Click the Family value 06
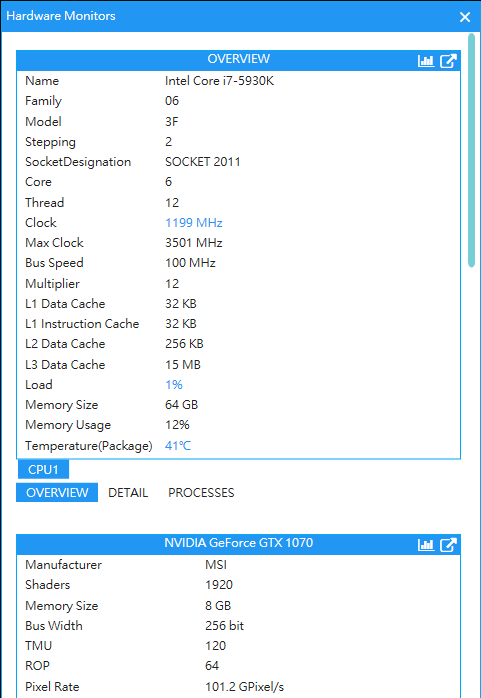 [x=172, y=101]
